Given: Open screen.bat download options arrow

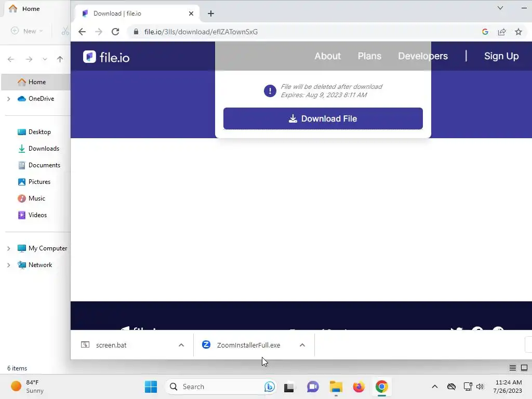Looking at the screenshot, I should point(181,345).
